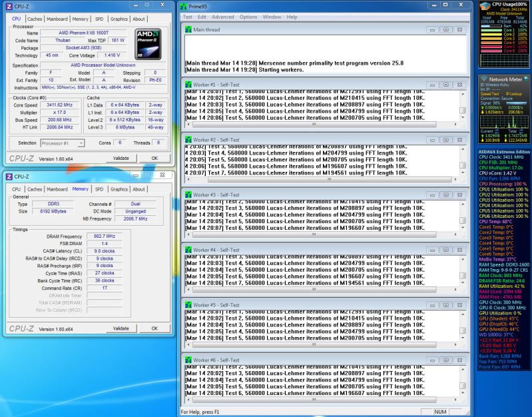Switch to the Caches tab in CPU-Z
The image size is (532, 417).
35,19
